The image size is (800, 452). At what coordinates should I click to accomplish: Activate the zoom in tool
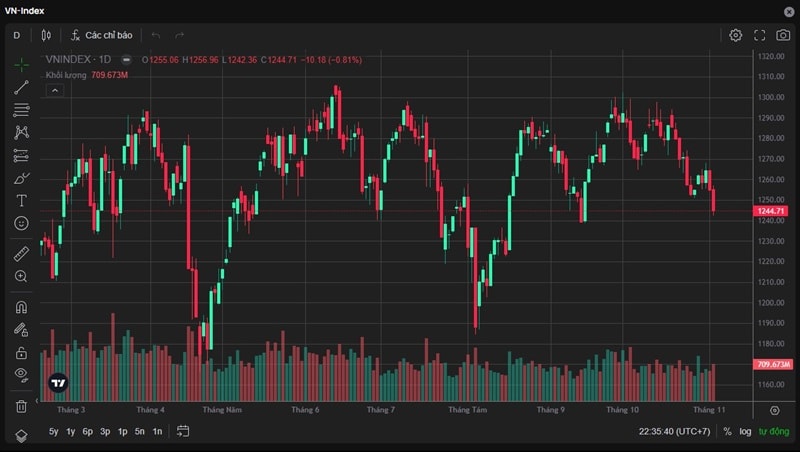tap(21, 276)
